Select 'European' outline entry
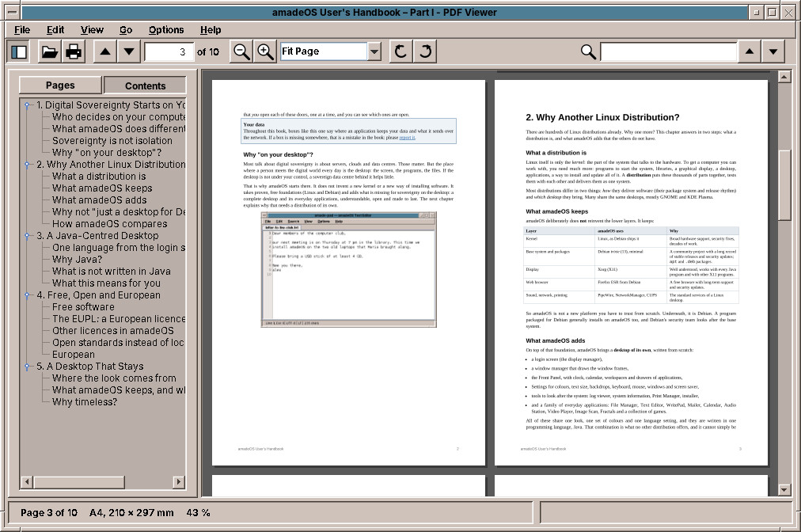 [73, 354]
